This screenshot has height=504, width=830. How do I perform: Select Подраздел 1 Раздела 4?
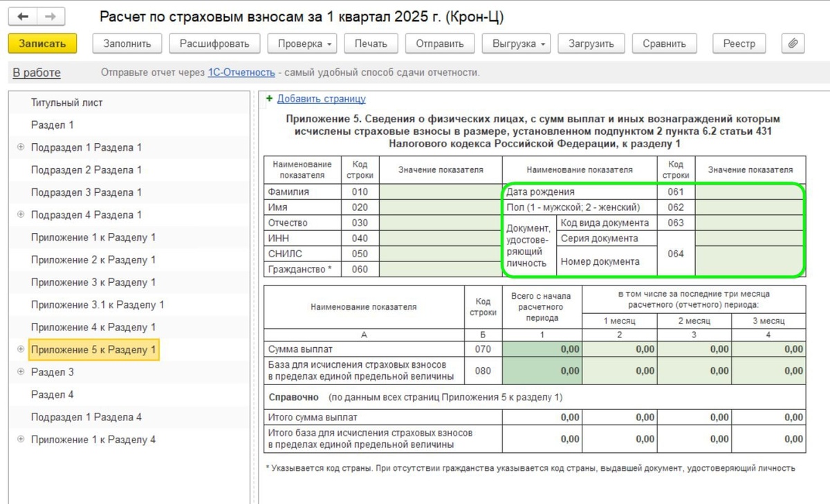pos(86,417)
